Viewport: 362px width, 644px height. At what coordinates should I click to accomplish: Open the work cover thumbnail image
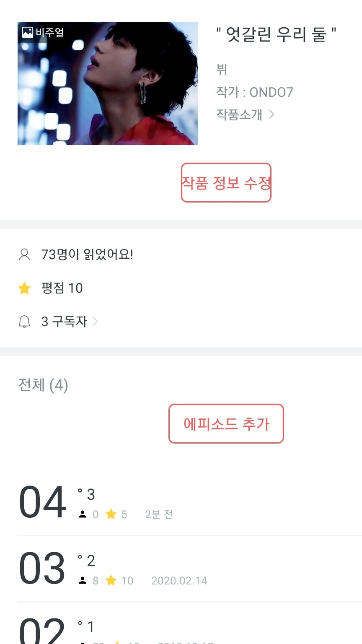point(108,83)
